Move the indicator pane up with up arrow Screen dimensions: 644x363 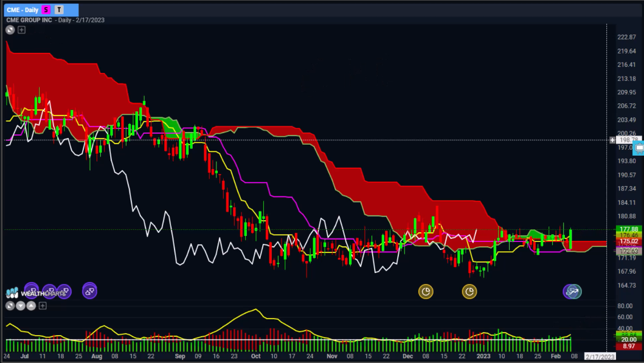tap(31, 306)
